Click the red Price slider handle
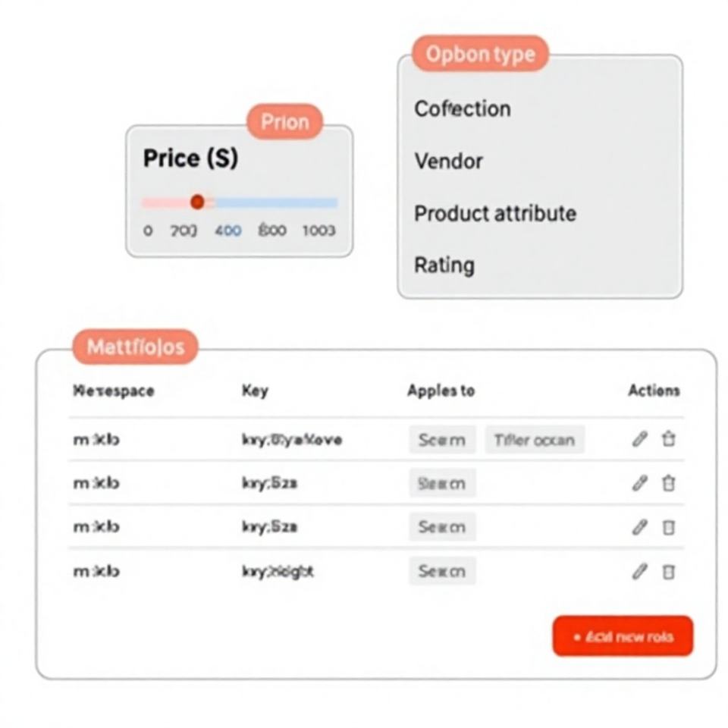The image size is (728, 728). [x=197, y=202]
